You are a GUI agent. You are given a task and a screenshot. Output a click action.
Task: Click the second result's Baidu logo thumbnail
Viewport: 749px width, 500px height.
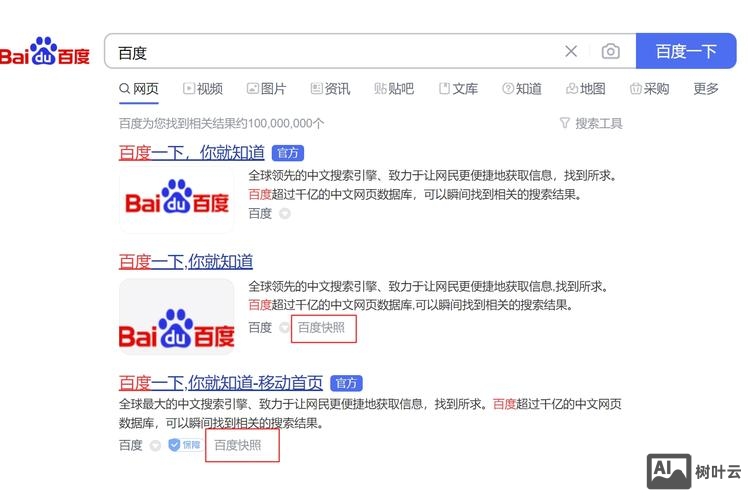pyautogui.click(x=177, y=317)
